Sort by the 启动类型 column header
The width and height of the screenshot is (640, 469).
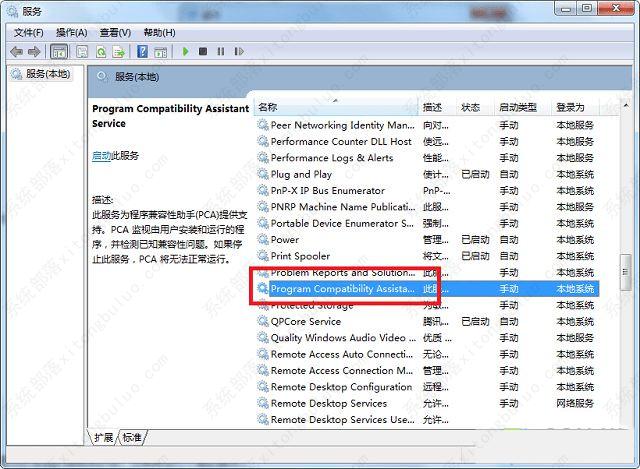tap(518, 107)
